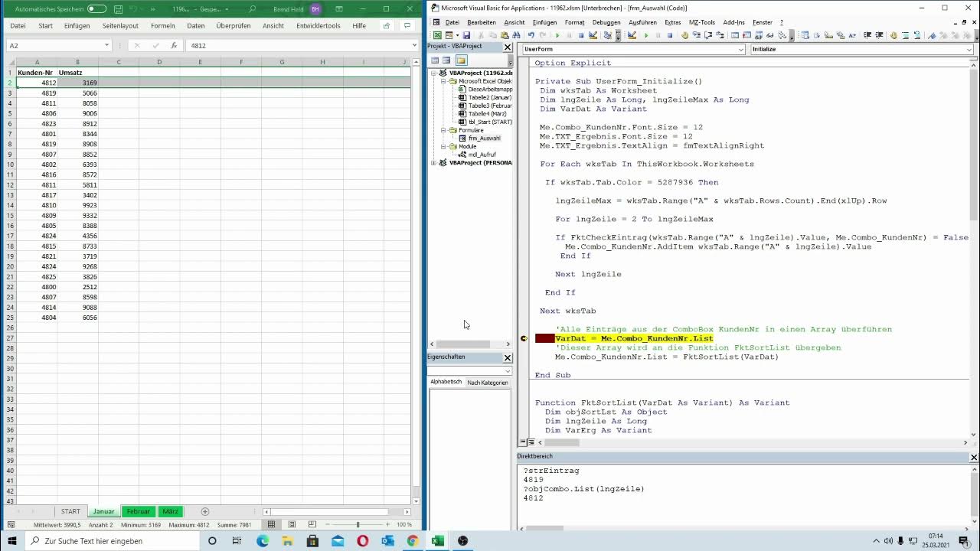This screenshot has height=551, width=980.
Task: Click the VBA editor save icon
Action: pos(466,35)
